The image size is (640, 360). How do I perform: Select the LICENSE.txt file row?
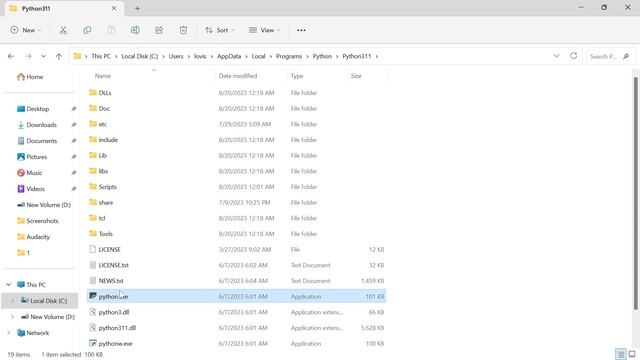coord(236,265)
